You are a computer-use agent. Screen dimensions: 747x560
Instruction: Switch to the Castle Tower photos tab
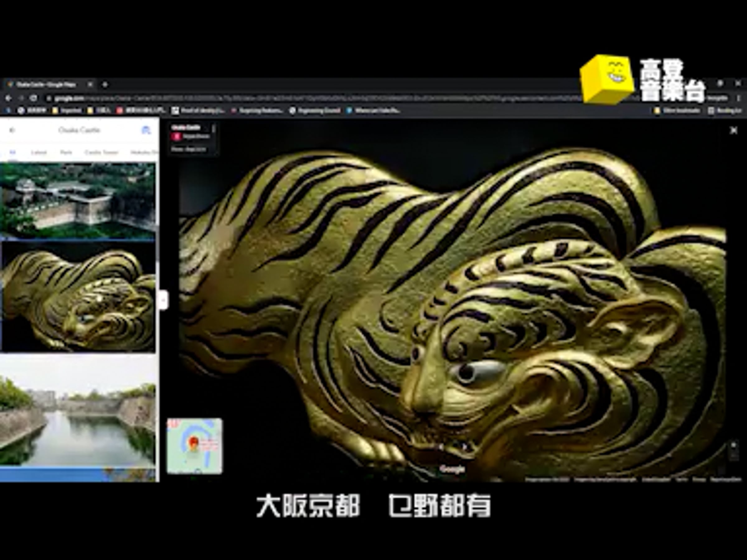click(101, 152)
